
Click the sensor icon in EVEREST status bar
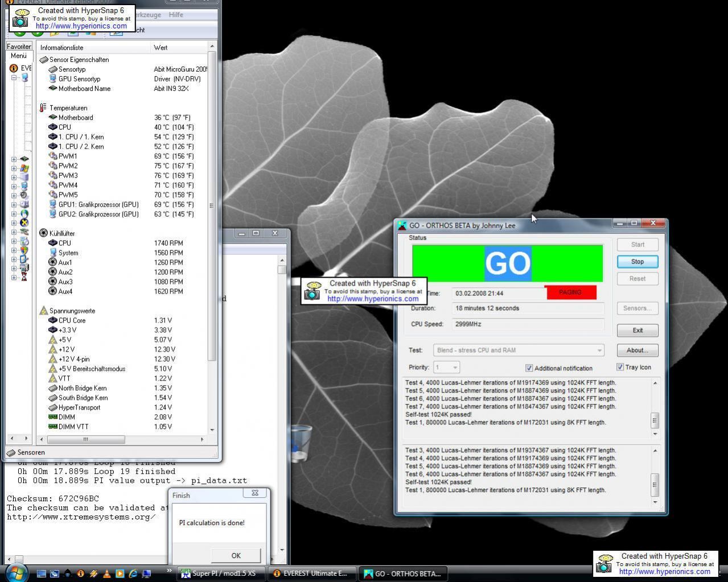tap(11, 452)
